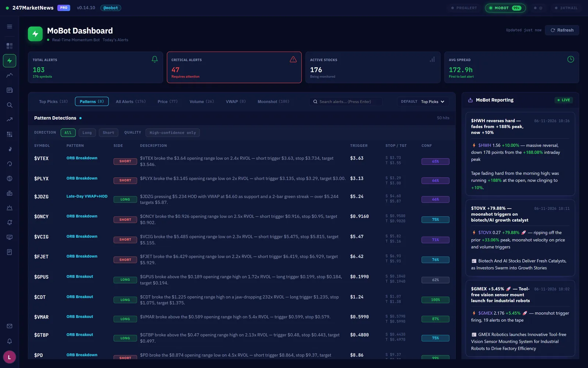The image size is (588, 368).
Task: Select the lightning bolt MoBot sidebar icon
Action: coord(10,61)
